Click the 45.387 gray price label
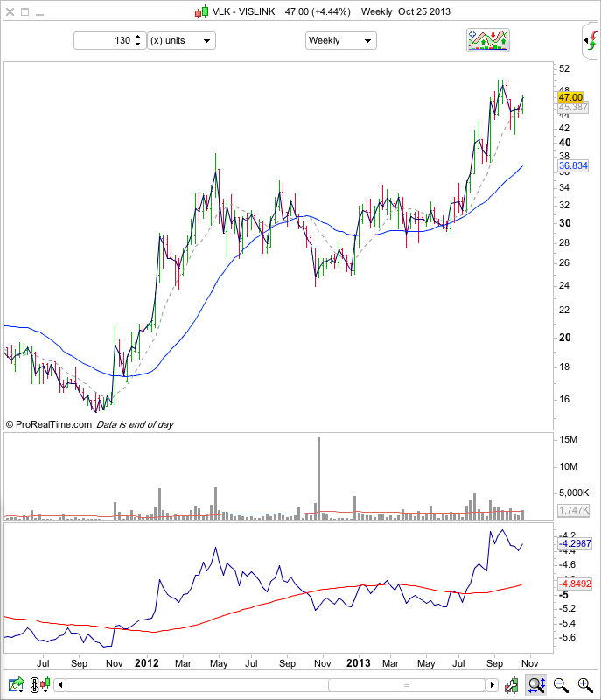Image resolution: width=601 pixels, height=700 pixels. (573, 107)
